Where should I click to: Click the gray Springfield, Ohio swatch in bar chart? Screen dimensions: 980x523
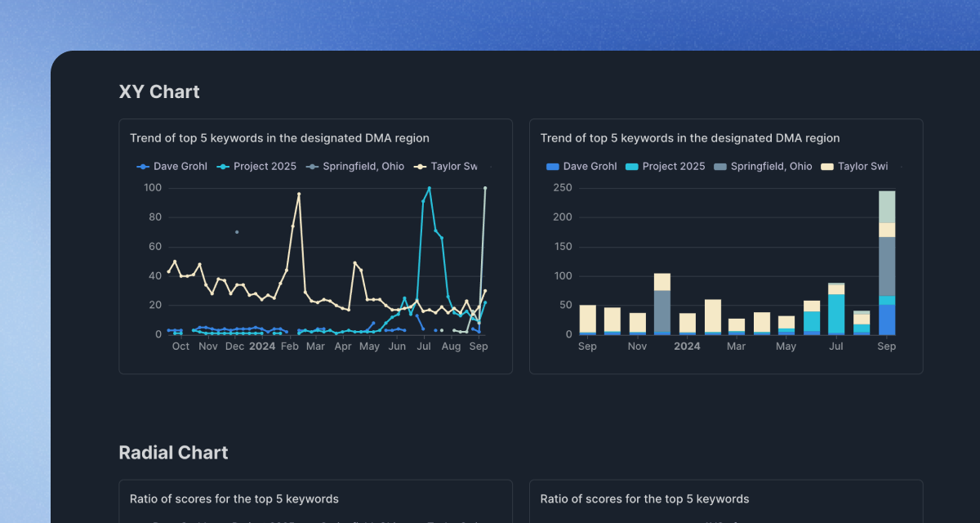(719, 166)
